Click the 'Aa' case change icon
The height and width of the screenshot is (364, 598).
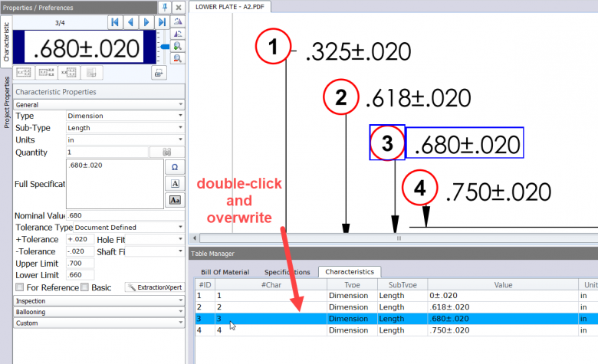tap(175, 200)
